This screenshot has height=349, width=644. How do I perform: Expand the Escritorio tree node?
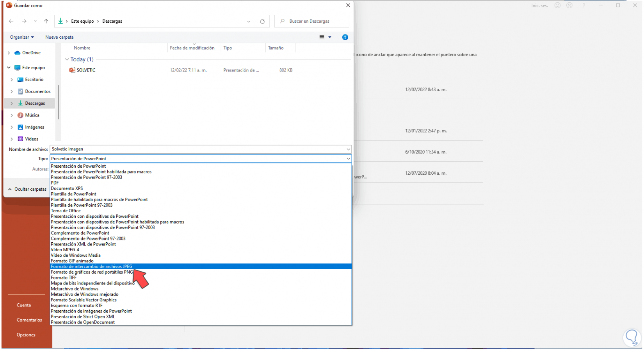tap(12, 80)
